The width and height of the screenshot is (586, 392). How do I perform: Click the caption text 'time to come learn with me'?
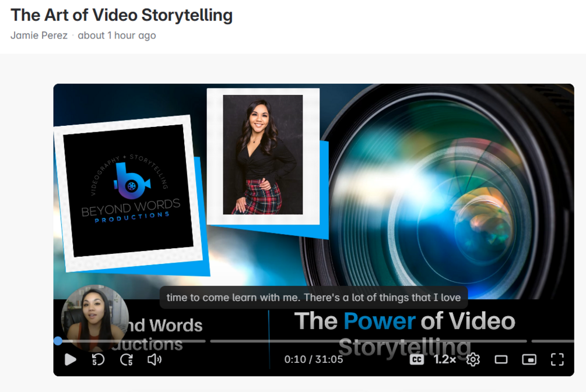[x=233, y=298]
